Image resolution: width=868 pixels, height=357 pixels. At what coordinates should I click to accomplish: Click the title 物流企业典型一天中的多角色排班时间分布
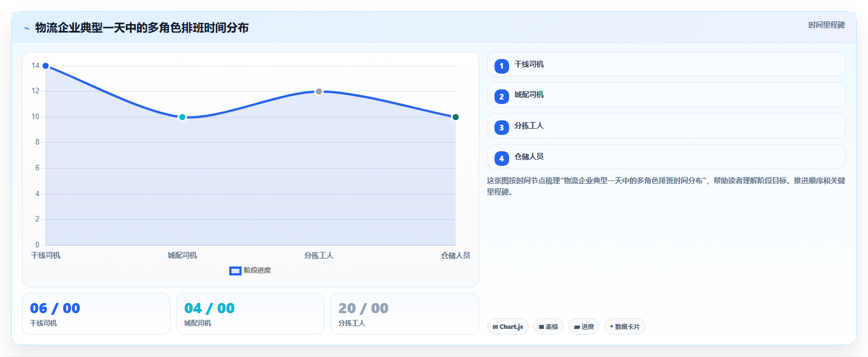pyautogui.click(x=142, y=28)
